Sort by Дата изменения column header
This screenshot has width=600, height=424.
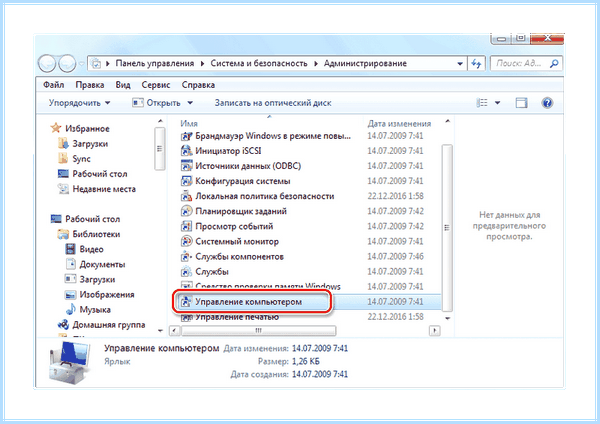[x=399, y=124]
